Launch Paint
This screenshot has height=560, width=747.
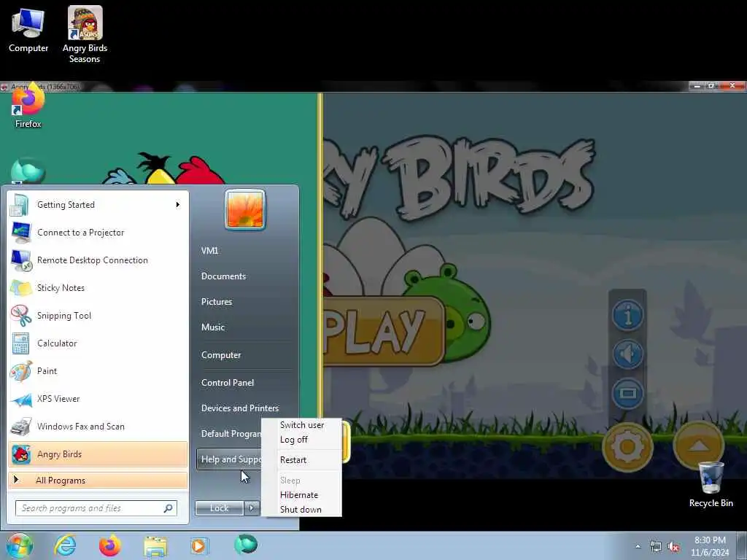pos(98,371)
